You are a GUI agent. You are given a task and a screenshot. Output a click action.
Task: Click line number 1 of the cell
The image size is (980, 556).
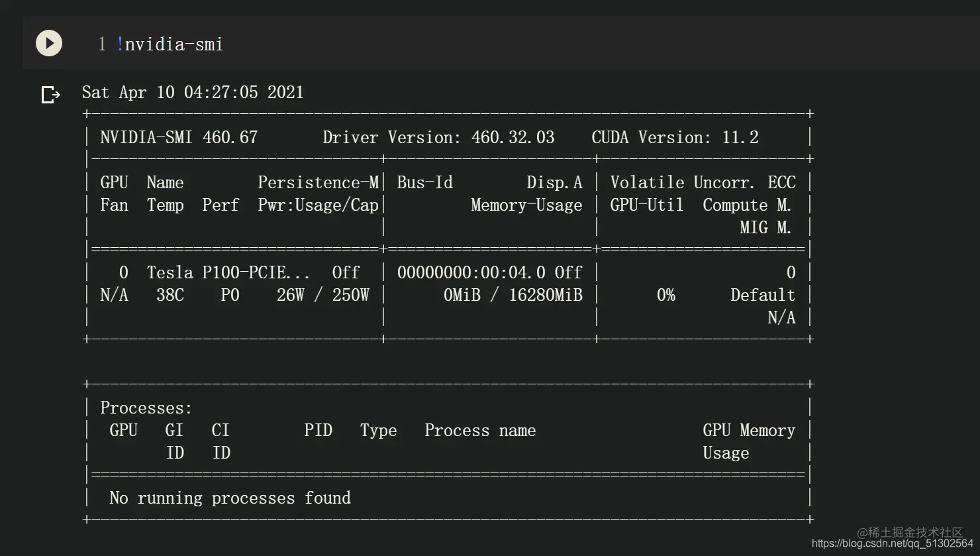[102, 44]
